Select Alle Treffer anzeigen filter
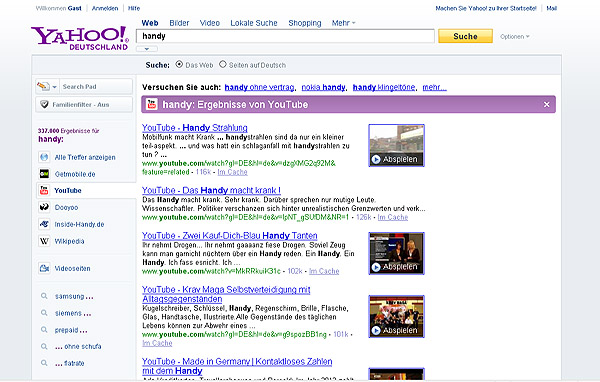600x382 pixels. tap(85, 157)
